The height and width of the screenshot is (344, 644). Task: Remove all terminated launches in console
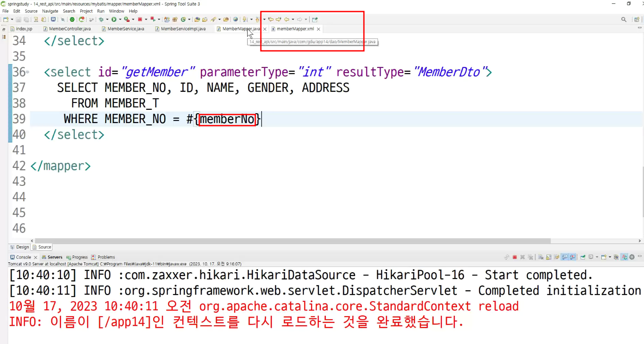[x=530, y=257]
